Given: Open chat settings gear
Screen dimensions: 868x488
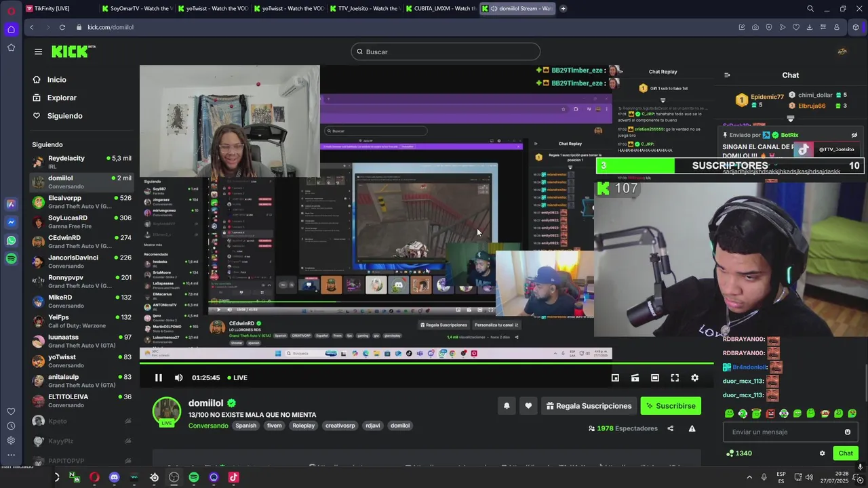Looking at the screenshot, I should coord(822,453).
